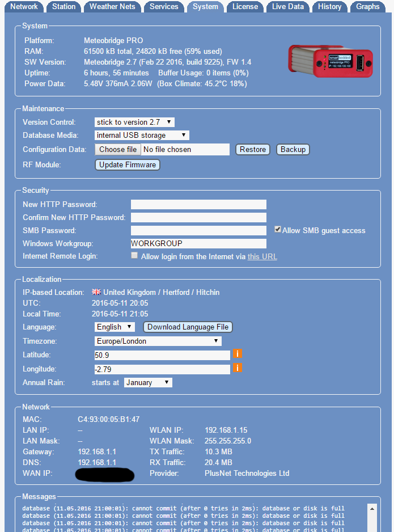394x532 pixels.
Task: Open the Weather Nets tab
Action: pos(112,7)
